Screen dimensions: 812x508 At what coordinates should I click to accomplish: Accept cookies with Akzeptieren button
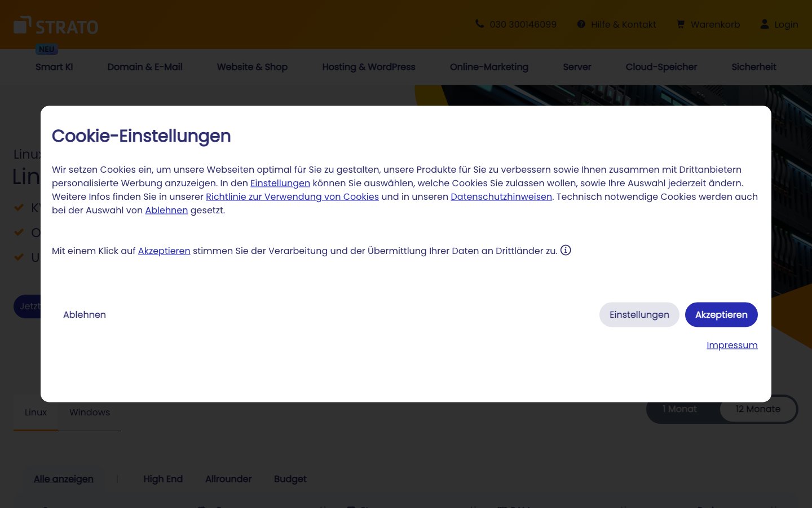(721, 314)
